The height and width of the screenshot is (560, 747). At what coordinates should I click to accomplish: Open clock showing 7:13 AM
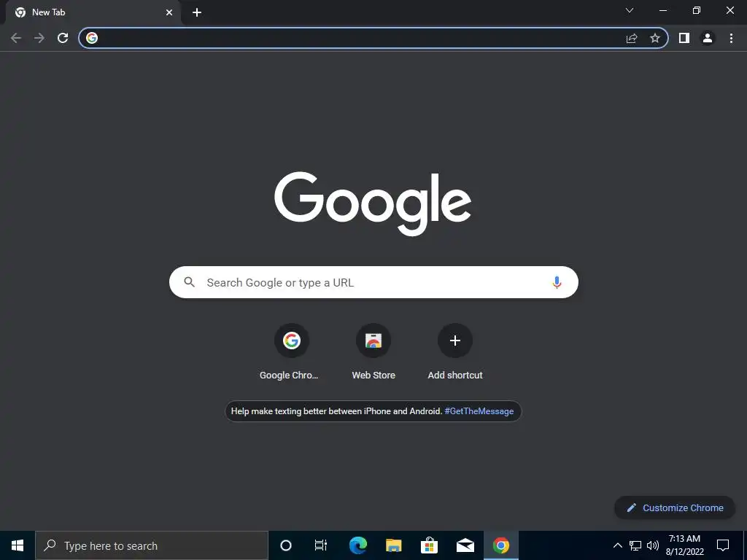pyautogui.click(x=684, y=545)
